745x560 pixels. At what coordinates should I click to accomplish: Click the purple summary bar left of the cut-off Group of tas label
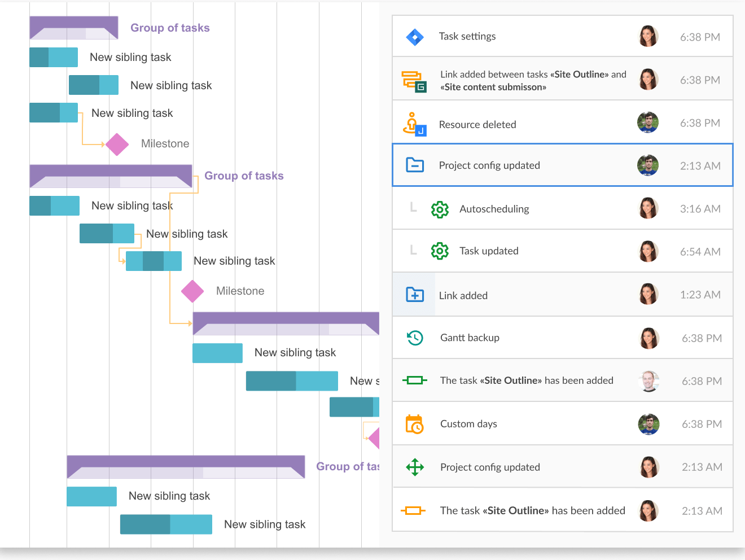[x=186, y=467]
